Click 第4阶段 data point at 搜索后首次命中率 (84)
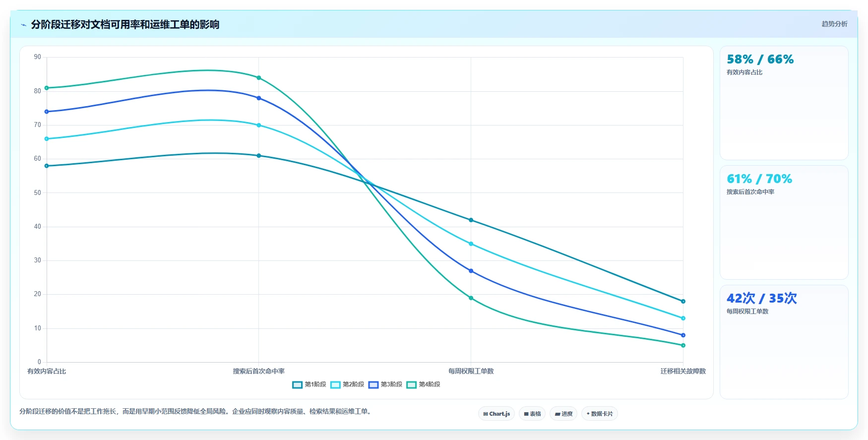Image resolution: width=868 pixels, height=440 pixels. coord(259,78)
